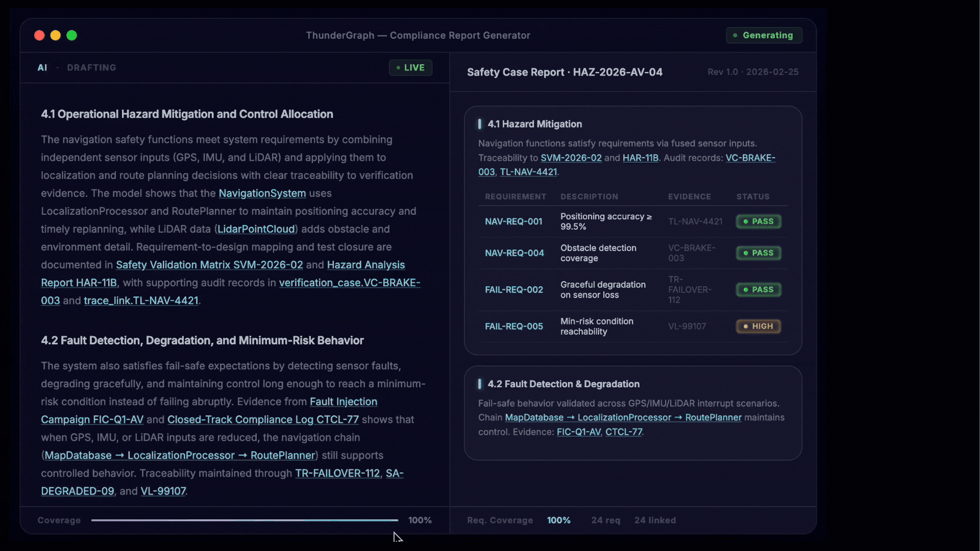The height and width of the screenshot is (551, 980).
Task: Click the section marker beside 4.1 Hazard Mitigation
Action: (x=480, y=123)
